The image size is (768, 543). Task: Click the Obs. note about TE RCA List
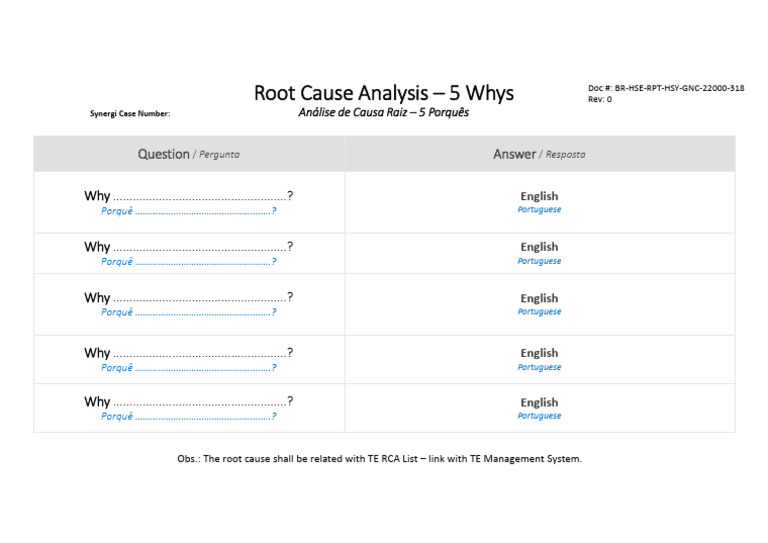pos(380,459)
